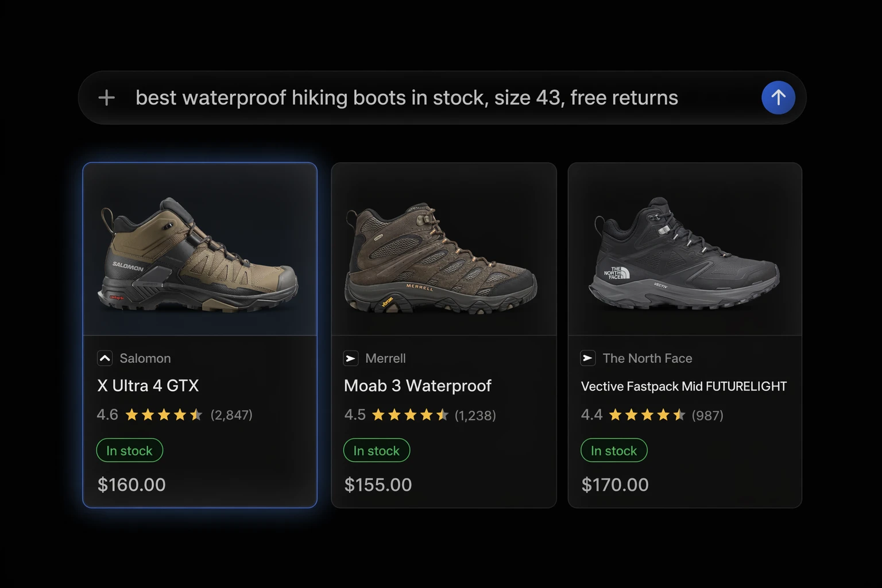The image size is (882, 588).
Task: Open the Merrell Moab boot image
Action: point(444,249)
